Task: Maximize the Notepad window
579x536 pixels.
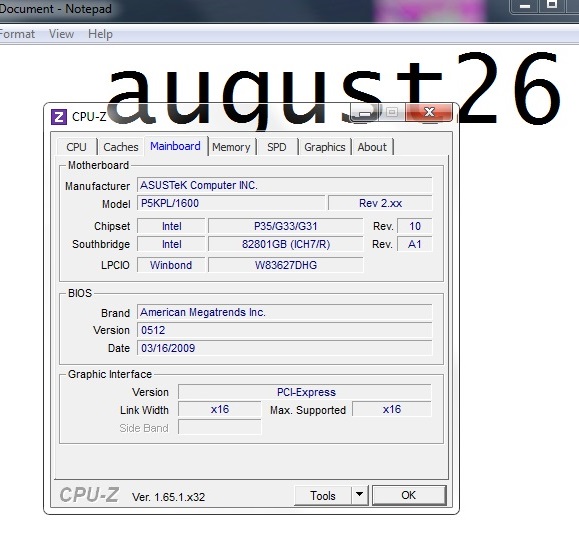Action: click(552, 5)
